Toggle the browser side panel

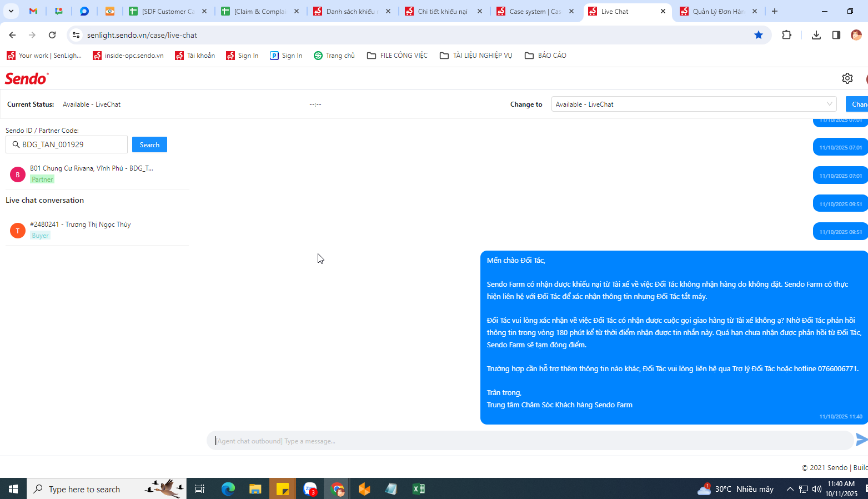(x=836, y=35)
